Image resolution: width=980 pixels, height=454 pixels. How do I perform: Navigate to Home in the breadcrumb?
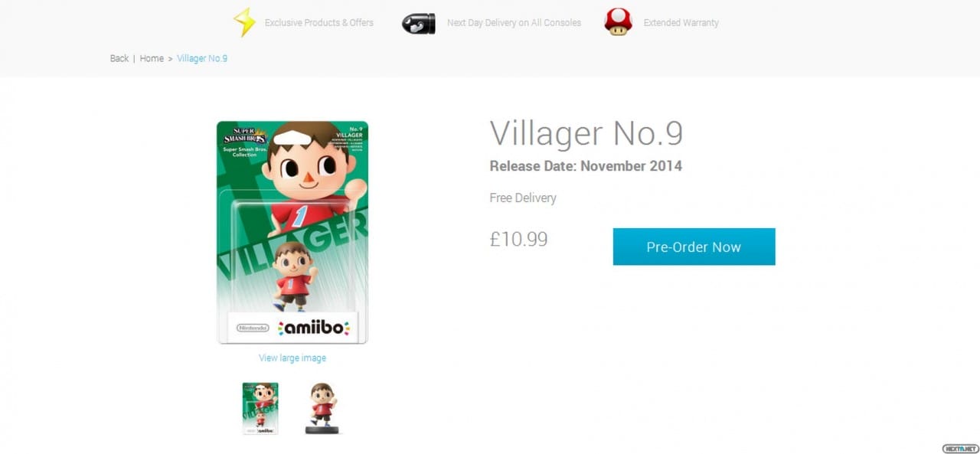[x=152, y=58]
